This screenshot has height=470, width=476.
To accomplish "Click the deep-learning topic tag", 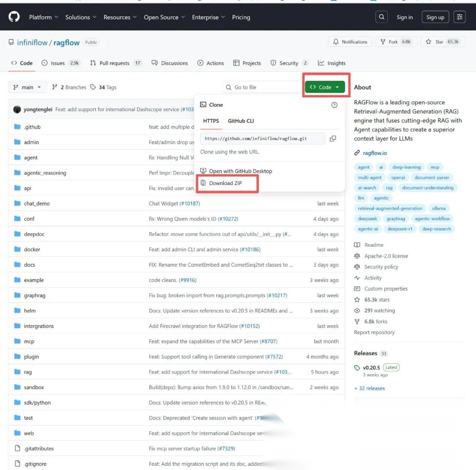I will (x=406, y=167).
